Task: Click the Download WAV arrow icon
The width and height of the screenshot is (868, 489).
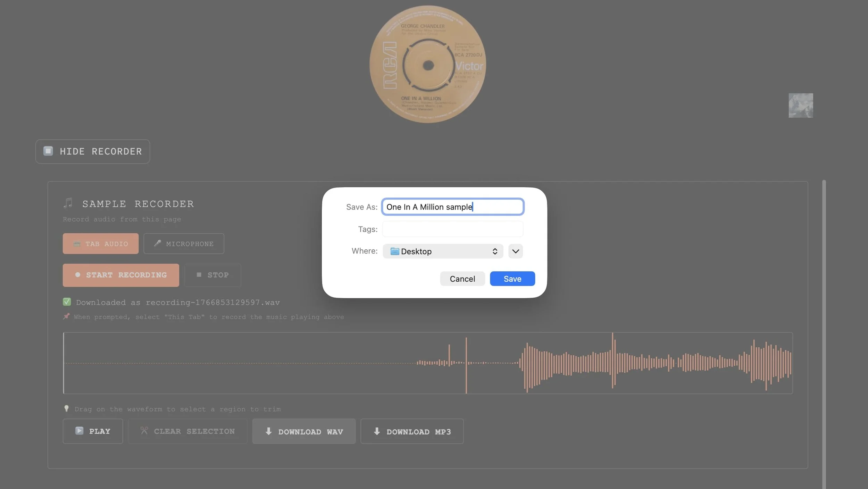Action: tap(268, 431)
